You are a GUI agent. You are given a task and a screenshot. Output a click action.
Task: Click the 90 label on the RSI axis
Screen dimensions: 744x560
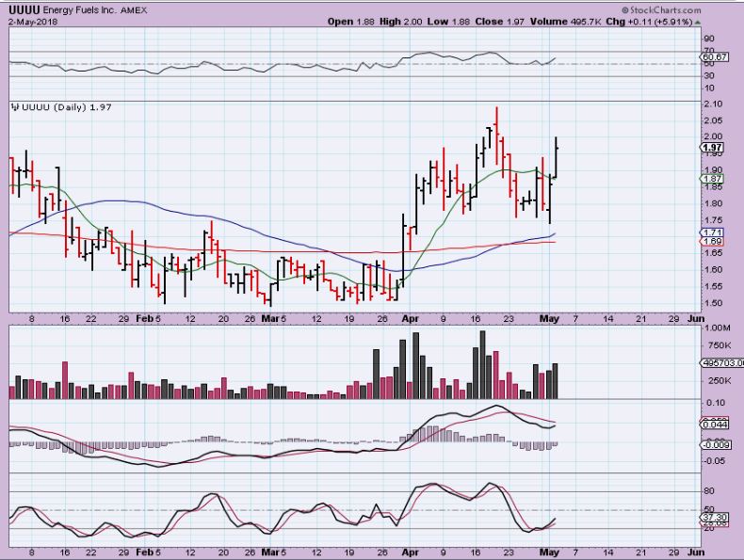click(710, 39)
